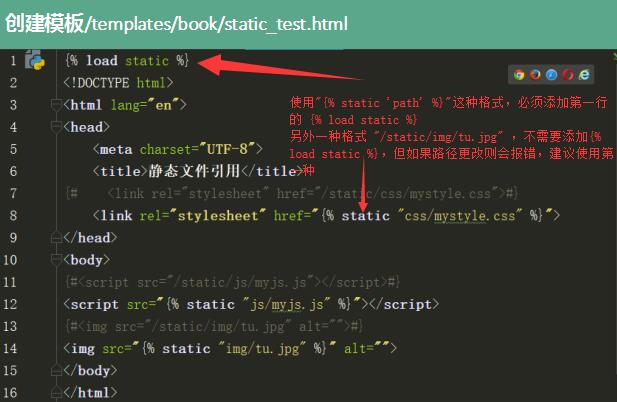Click the header title 创建模板/templates/book/static_test.html

click(x=176, y=24)
